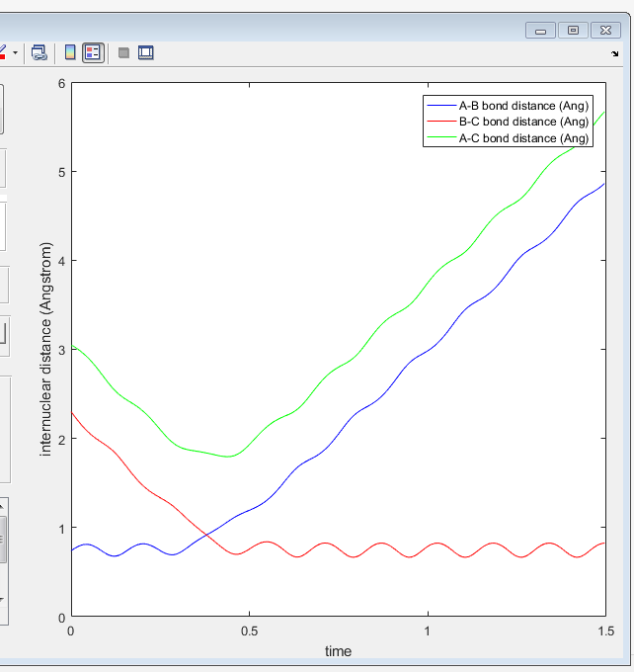Select the x-axis label time
634x672 pixels.
(x=338, y=651)
